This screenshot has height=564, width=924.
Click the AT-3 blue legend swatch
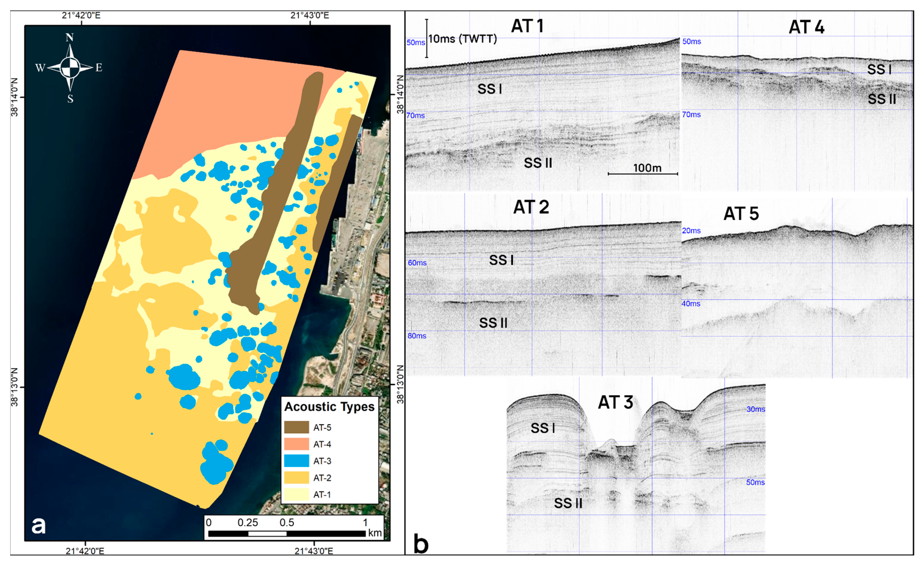point(296,461)
